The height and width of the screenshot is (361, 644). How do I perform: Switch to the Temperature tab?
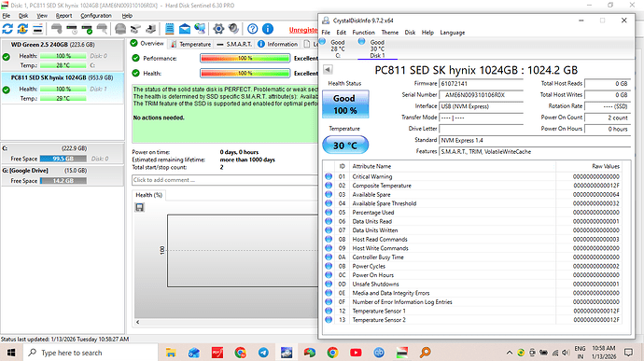[x=190, y=44]
